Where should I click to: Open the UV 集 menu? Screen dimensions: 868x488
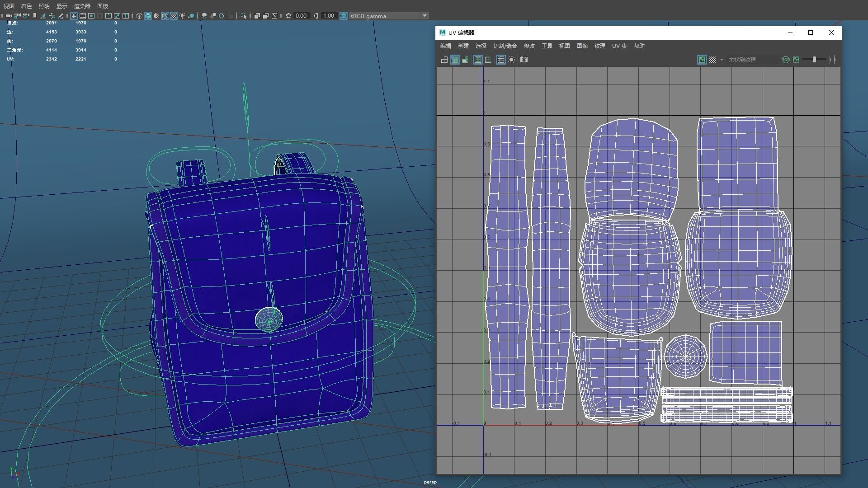coord(619,46)
